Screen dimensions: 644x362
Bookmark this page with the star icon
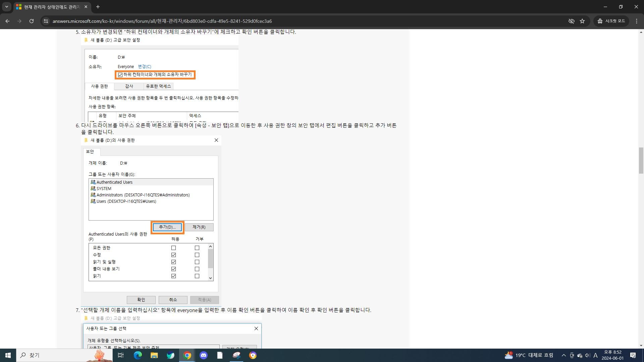pyautogui.click(x=582, y=21)
